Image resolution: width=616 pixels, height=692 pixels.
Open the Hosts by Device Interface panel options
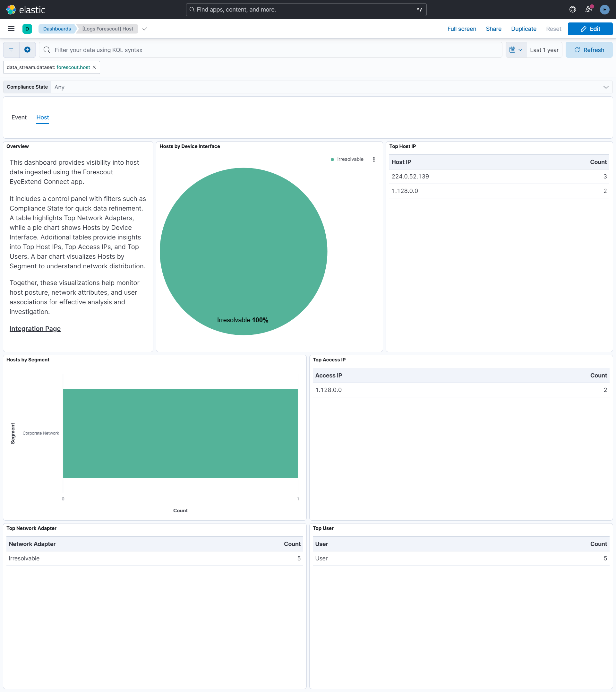pos(374,159)
